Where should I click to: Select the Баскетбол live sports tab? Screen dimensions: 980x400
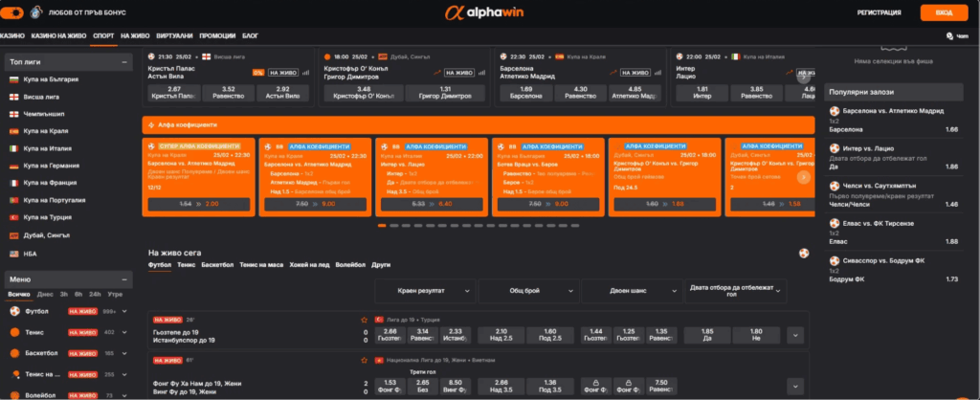217,263
